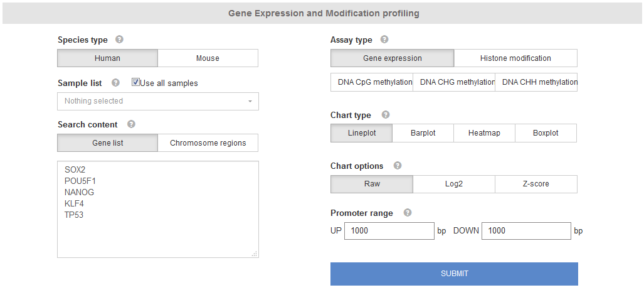Open the Nothing selected sample dropdown
Viewport: 644px width, 295px height.
point(157,101)
